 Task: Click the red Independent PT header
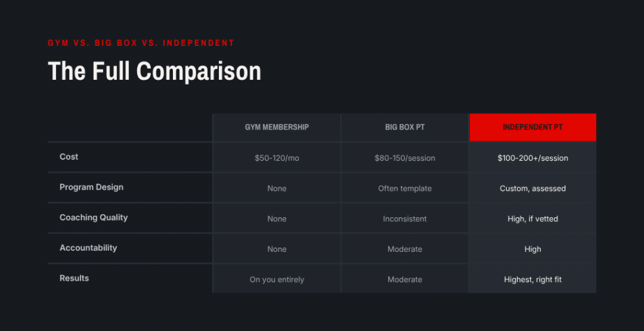pos(533,127)
